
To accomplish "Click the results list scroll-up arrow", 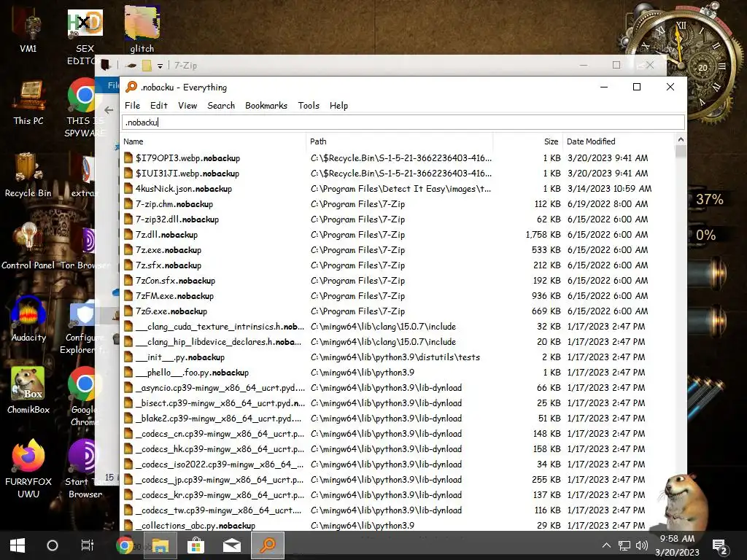I will pos(681,139).
